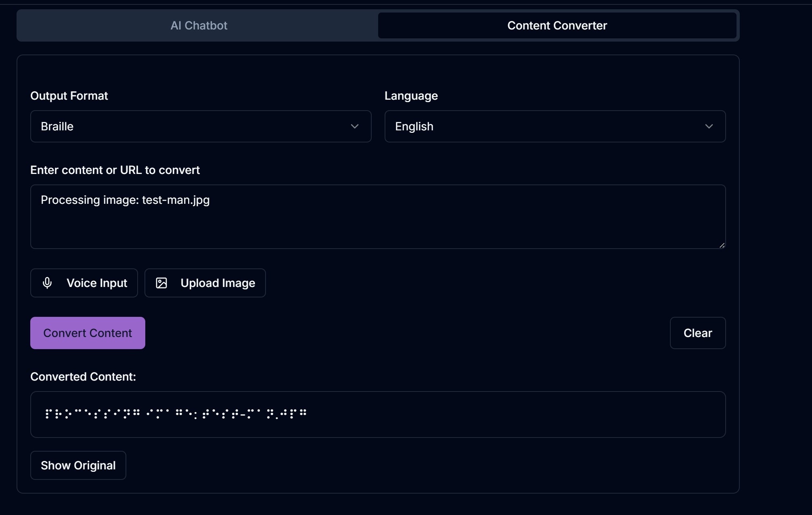Click the microphone icon
This screenshot has width=812, height=515.
[x=47, y=283]
